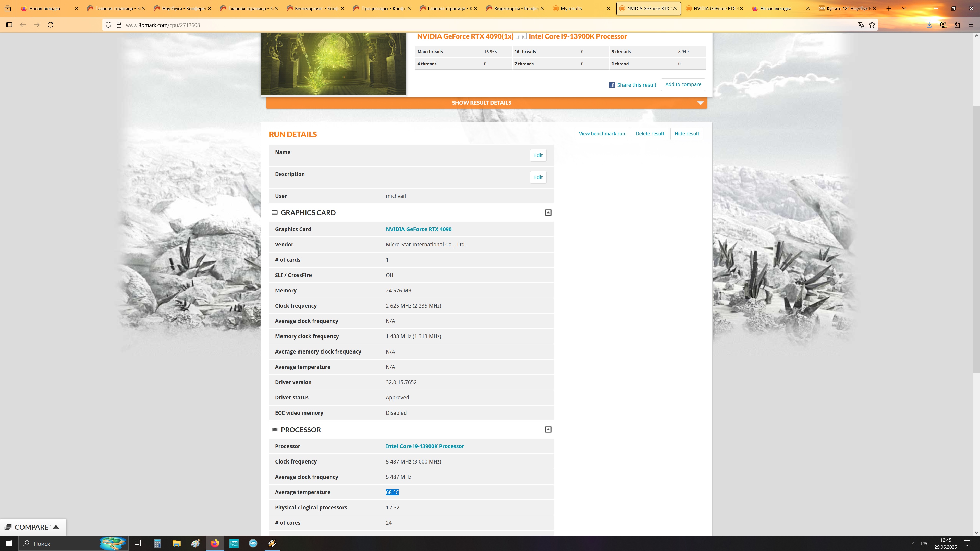Collapse the PROCESSOR section
Viewport: 980px width, 551px height.
(x=548, y=429)
